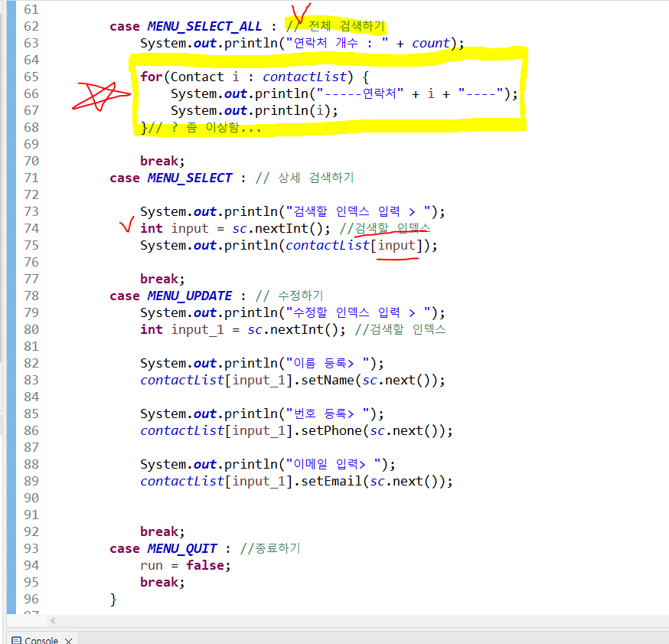The width and height of the screenshot is (669, 644).
Task: Click the string "이름 등록> "
Action: pos(328,363)
